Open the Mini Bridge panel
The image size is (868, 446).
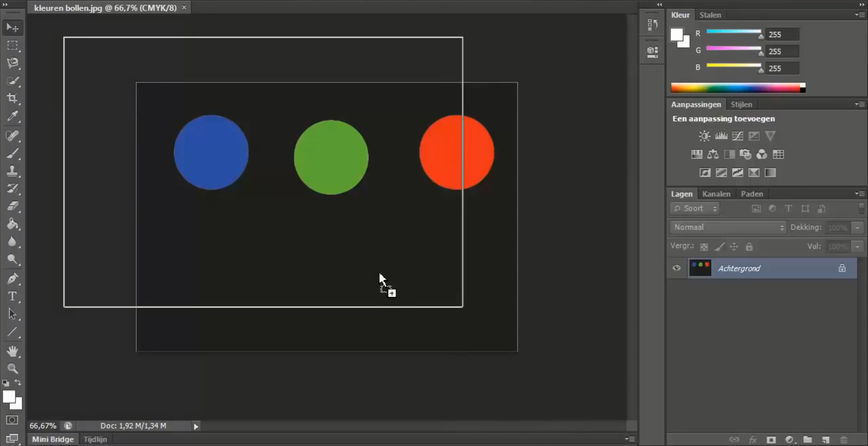click(53, 439)
